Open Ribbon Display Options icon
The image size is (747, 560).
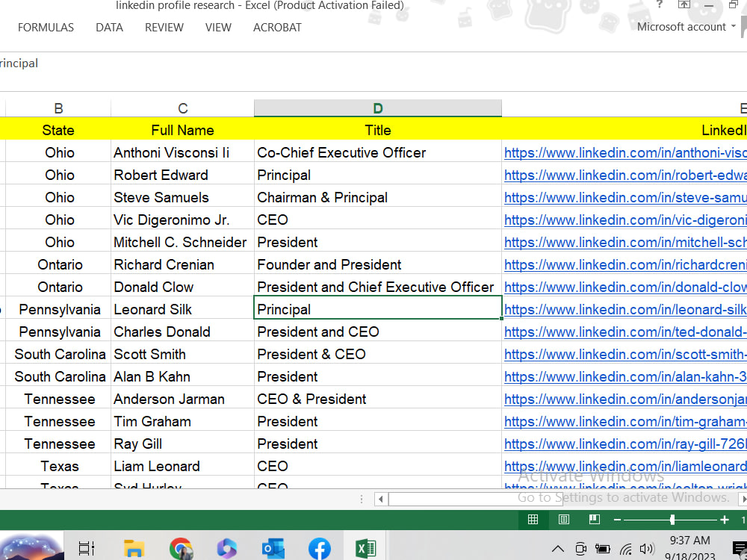684,4
